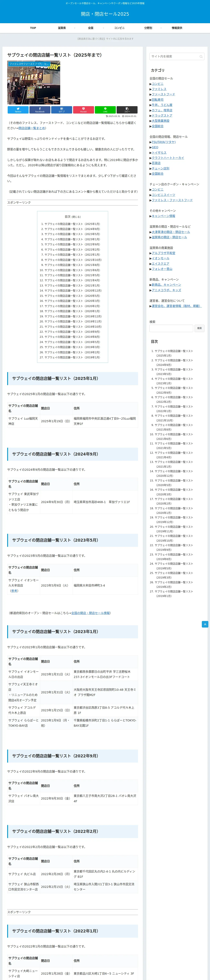Save the article to Pocket

[83, 110]
